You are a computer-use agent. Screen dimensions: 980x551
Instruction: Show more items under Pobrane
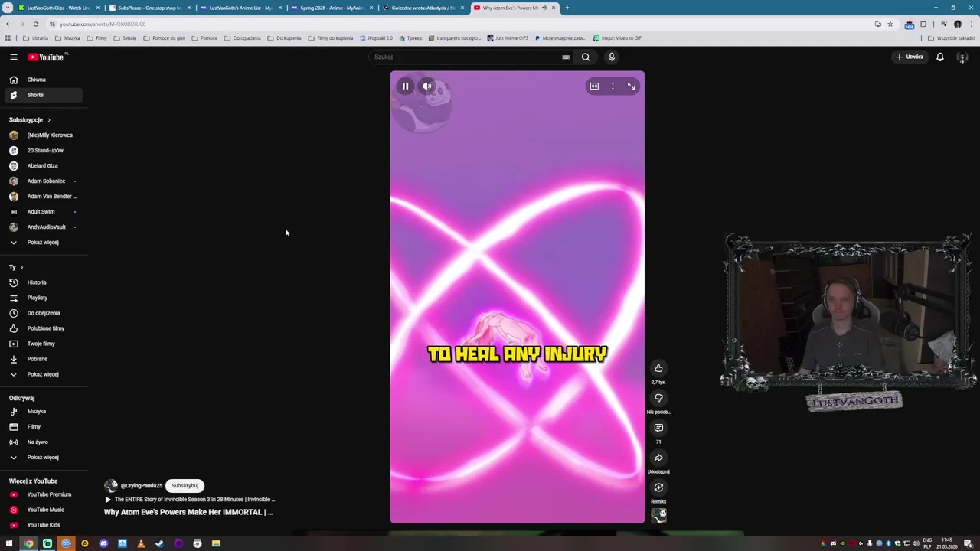click(43, 374)
